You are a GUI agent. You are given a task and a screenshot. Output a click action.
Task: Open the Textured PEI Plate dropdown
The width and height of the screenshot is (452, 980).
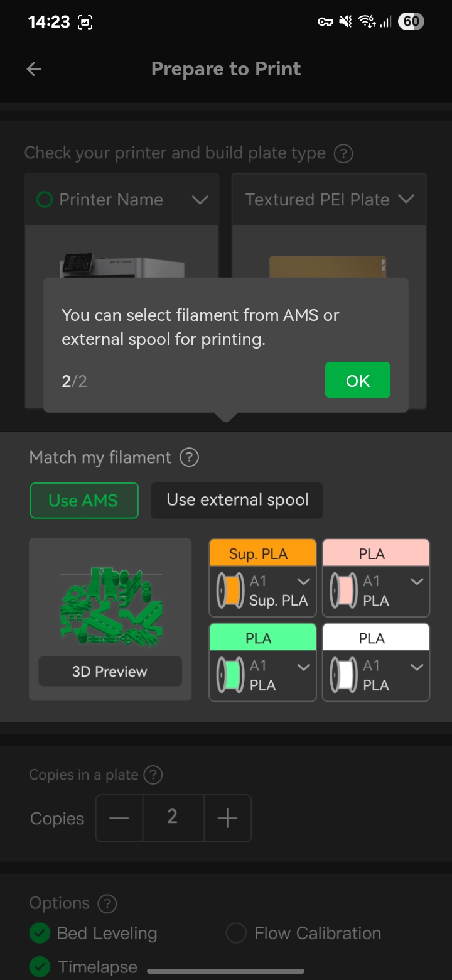(x=406, y=200)
